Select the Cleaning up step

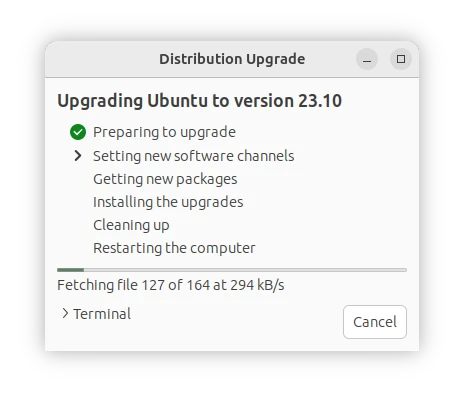[131, 225]
